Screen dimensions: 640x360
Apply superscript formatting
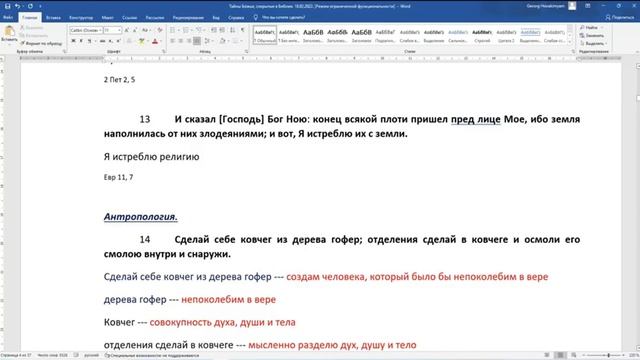[118, 41]
